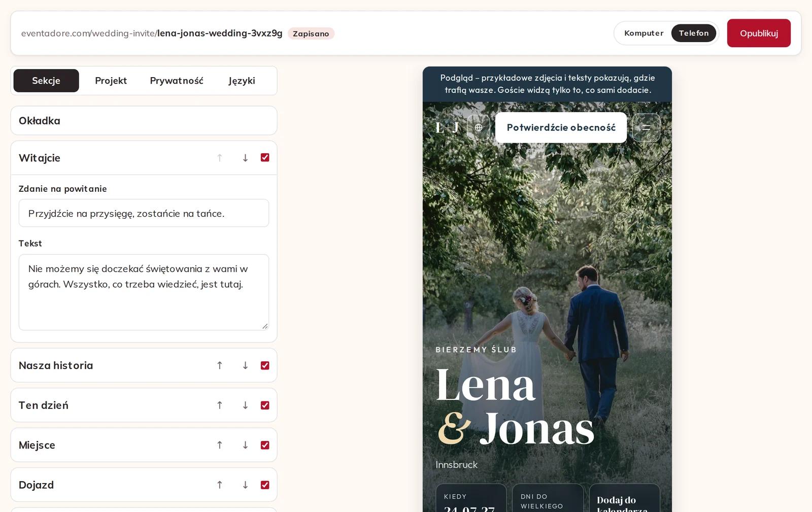812x512 pixels.
Task: Click the invitation URL link
Action: (152, 33)
